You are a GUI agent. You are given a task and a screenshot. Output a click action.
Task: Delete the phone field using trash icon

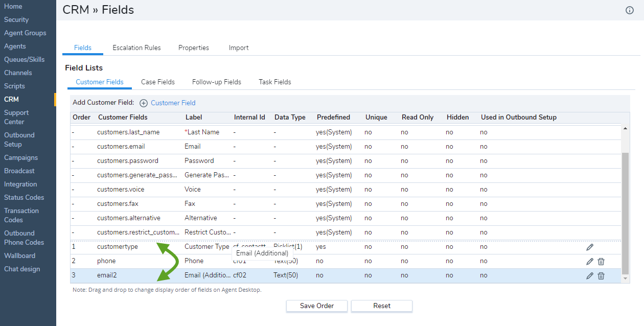[601, 261]
